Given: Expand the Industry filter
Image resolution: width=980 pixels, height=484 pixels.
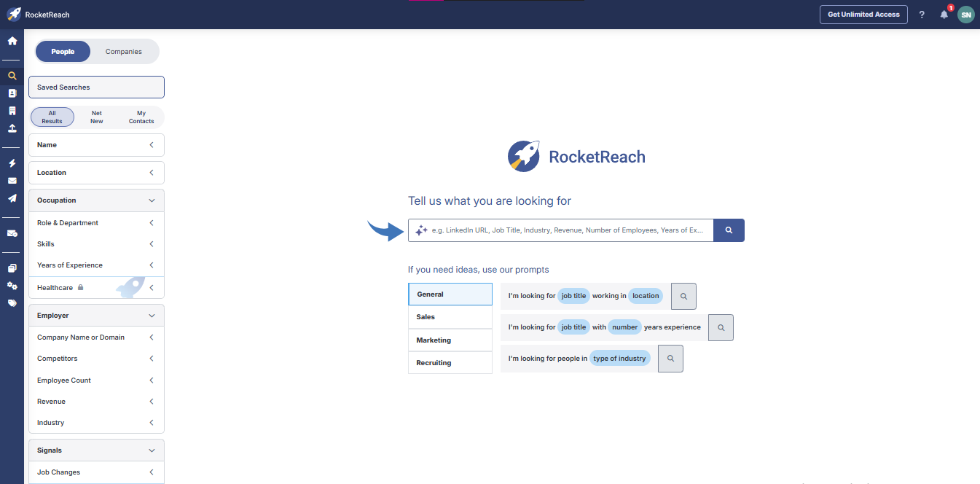Looking at the screenshot, I should click(x=96, y=423).
